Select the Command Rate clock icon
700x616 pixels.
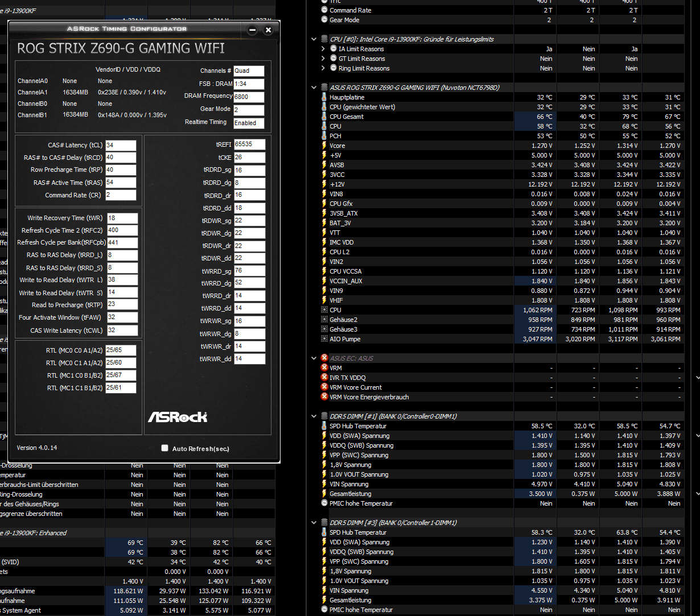[x=324, y=10]
